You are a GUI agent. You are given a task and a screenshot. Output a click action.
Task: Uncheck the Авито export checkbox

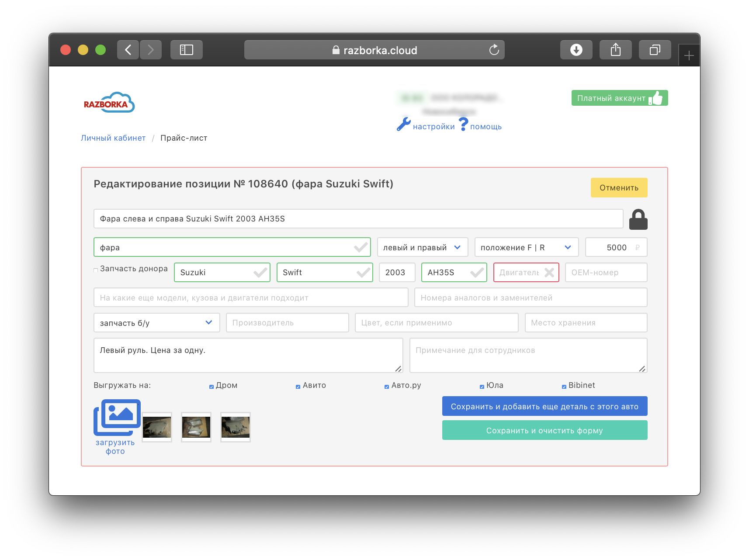coord(298,387)
